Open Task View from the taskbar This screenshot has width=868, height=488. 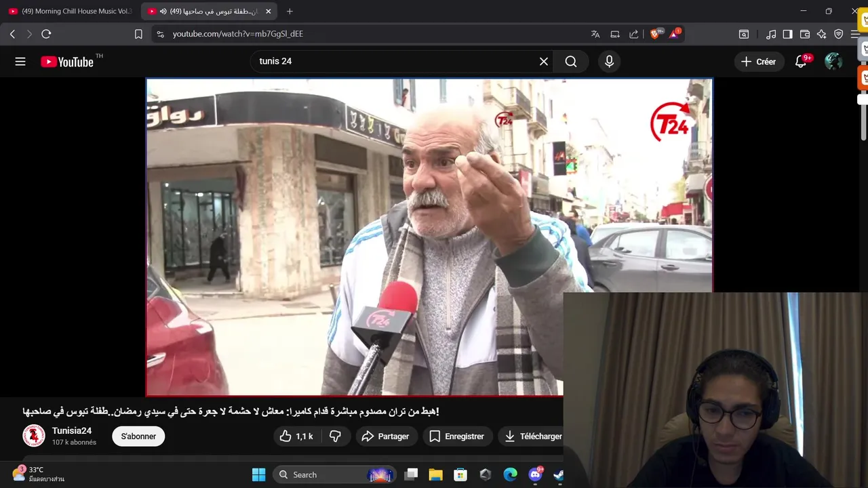point(411,474)
